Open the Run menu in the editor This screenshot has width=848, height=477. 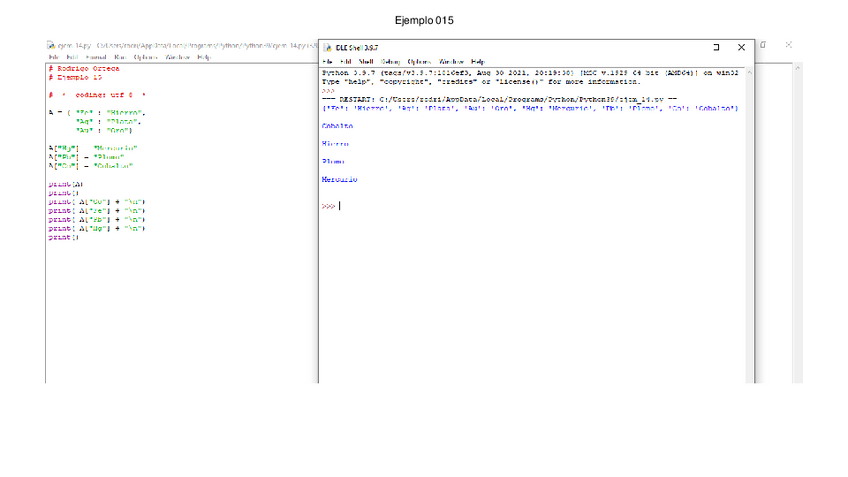pos(120,58)
